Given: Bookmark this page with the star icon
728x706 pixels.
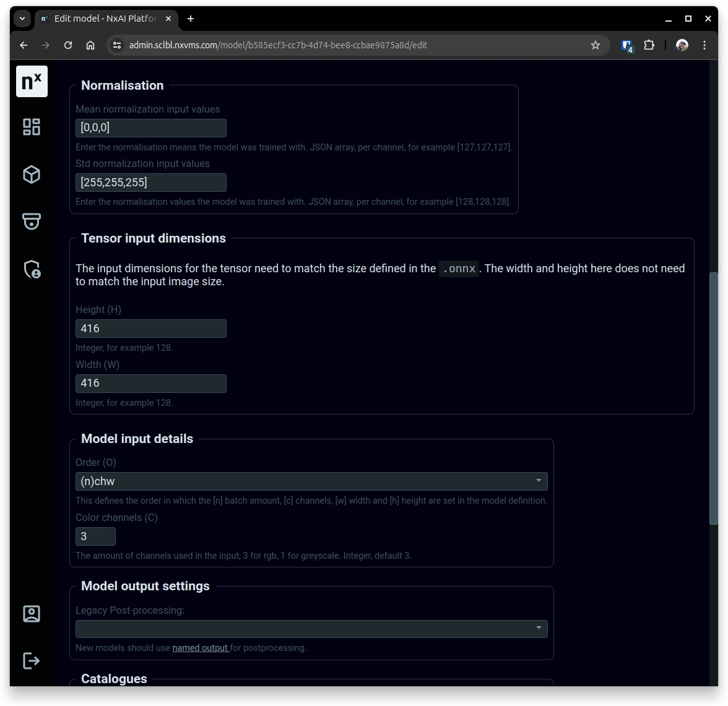Looking at the screenshot, I should (595, 45).
